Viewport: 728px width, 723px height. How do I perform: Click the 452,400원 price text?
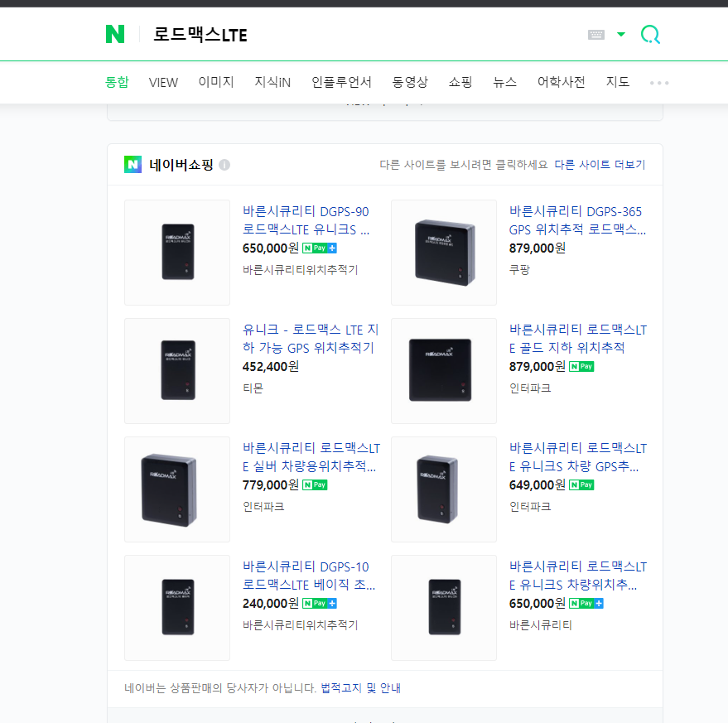(x=270, y=366)
